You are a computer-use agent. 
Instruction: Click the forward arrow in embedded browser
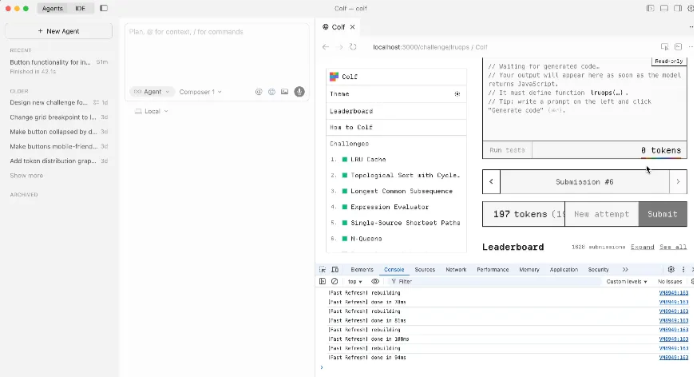340,47
